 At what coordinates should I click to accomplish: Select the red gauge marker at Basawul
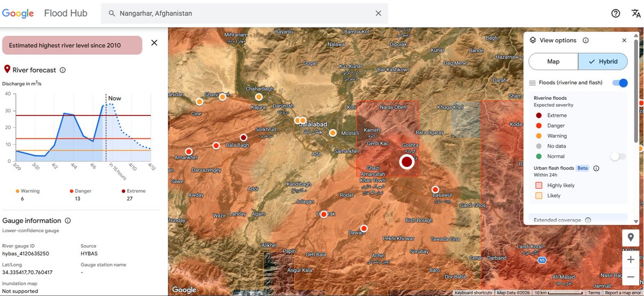pos(435,189)
